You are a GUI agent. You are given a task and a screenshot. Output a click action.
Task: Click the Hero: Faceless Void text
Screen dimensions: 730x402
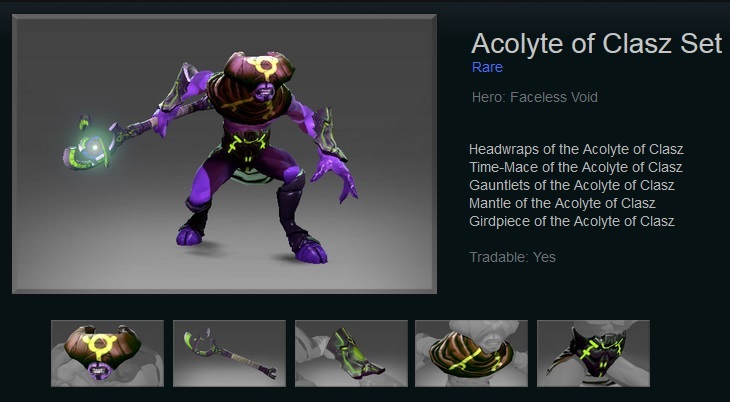pyautogui.click(x=534, y=97)
